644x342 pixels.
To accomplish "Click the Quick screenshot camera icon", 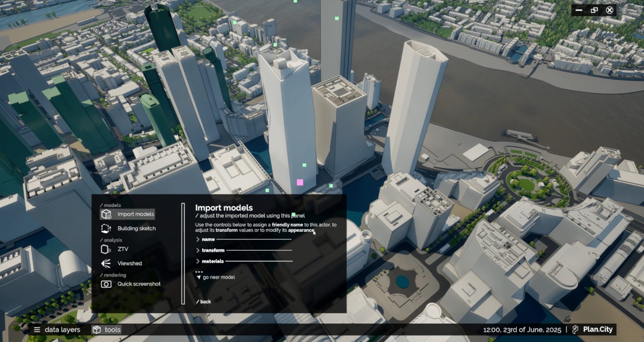I will 106,284.
